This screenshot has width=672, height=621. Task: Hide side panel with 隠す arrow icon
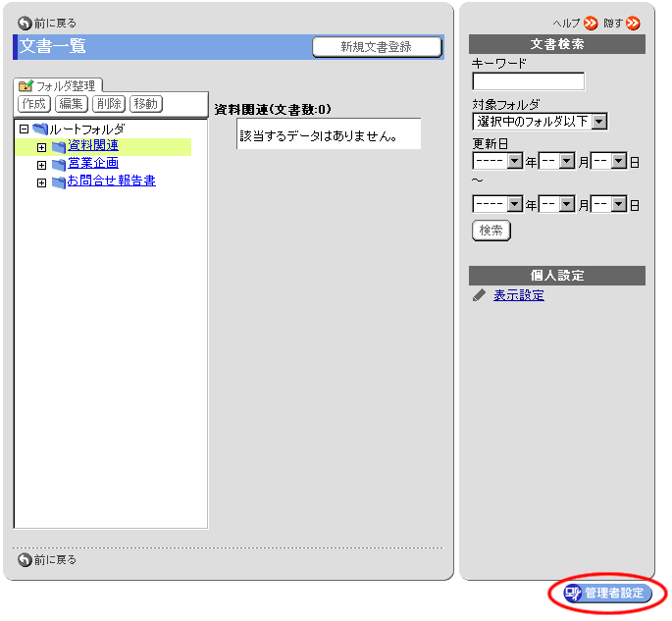(634, 23)
